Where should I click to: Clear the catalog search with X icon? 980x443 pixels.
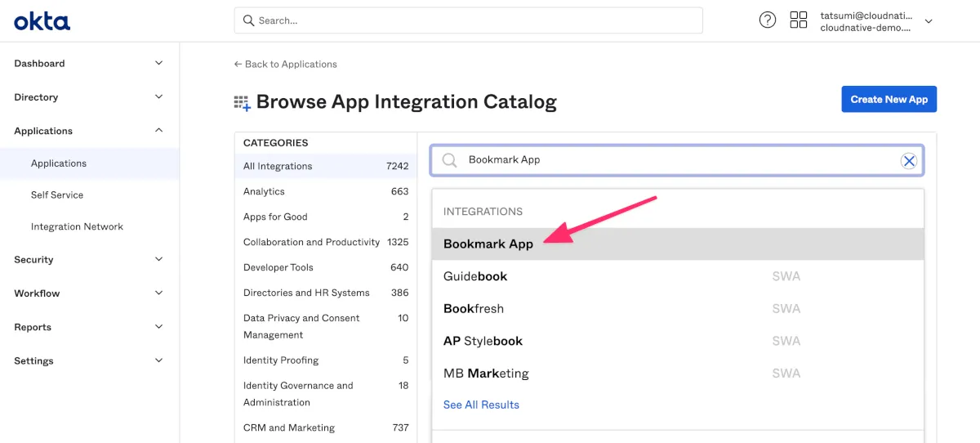click(x=908, y=161)
